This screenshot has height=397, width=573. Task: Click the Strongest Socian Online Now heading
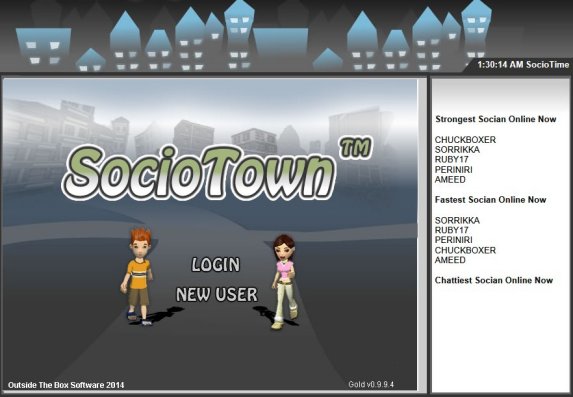coord(496,119)
